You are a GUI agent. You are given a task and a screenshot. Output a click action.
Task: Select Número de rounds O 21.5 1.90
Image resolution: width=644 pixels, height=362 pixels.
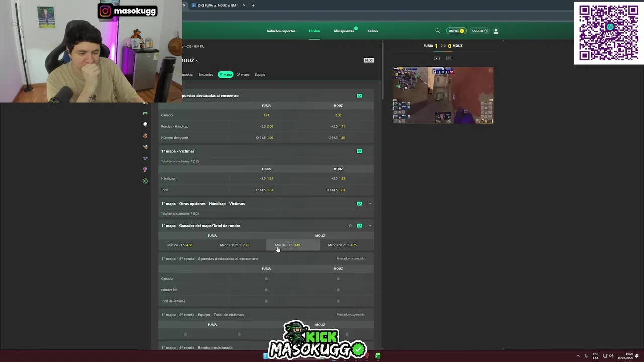(266, 138)
